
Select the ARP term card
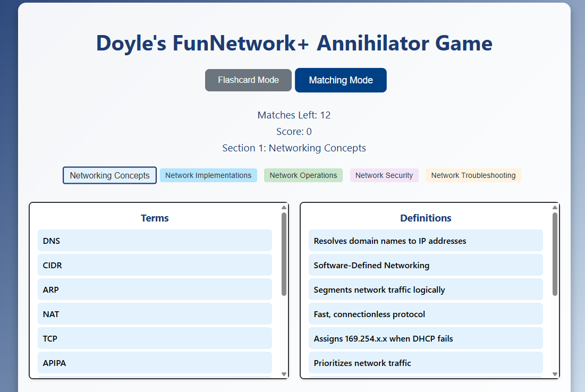click(155, 289)
